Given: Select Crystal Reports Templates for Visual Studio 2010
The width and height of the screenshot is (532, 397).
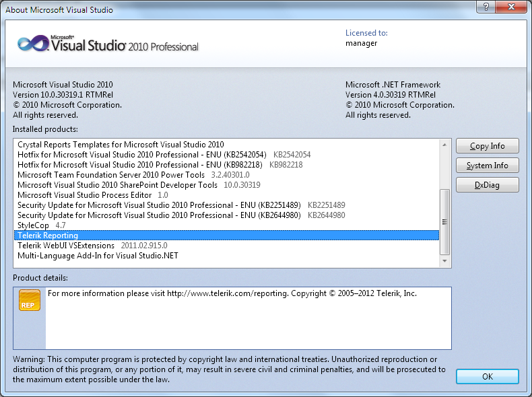Looking at the screenshot, I should pos(226,145).
